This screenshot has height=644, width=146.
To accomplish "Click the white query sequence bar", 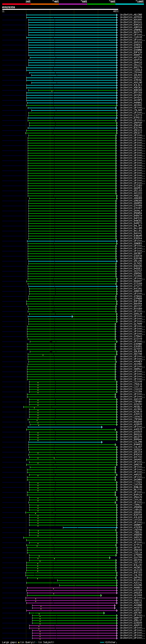I will [60, 9].
